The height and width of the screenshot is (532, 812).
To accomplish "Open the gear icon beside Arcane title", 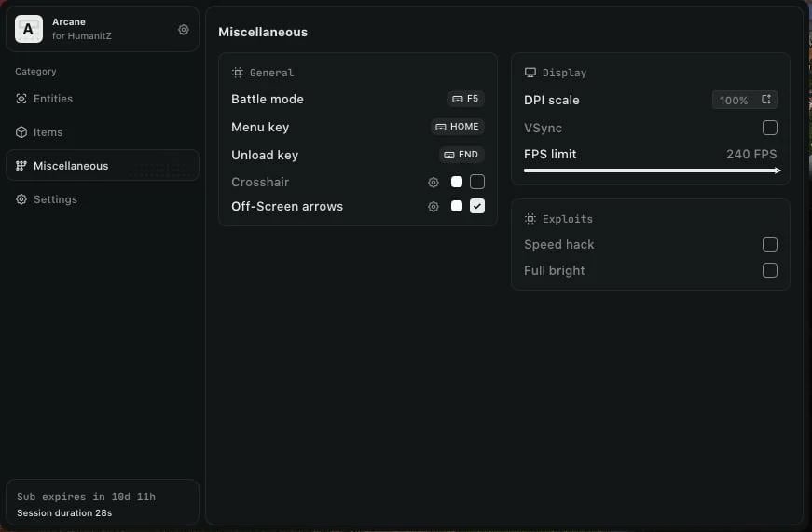I will [x=184, y=30].
